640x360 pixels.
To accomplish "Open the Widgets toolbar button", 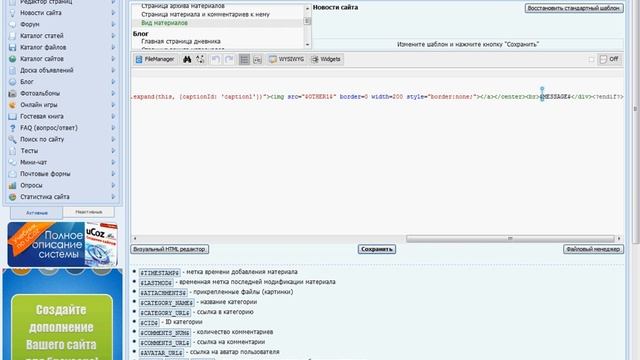I will click(326, 59).
